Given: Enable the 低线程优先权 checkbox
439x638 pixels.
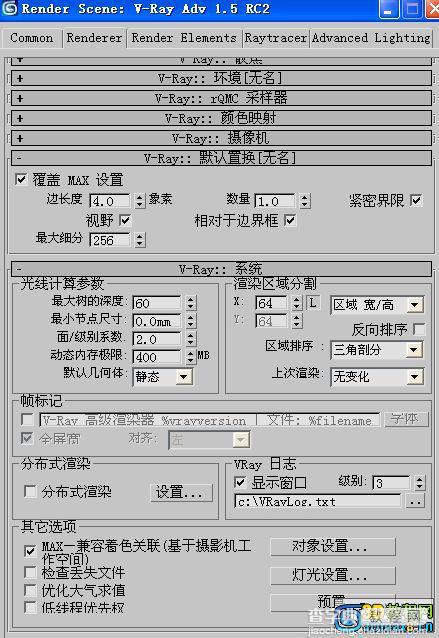Looking at the screenshot, I should click(x=31, y=607).
